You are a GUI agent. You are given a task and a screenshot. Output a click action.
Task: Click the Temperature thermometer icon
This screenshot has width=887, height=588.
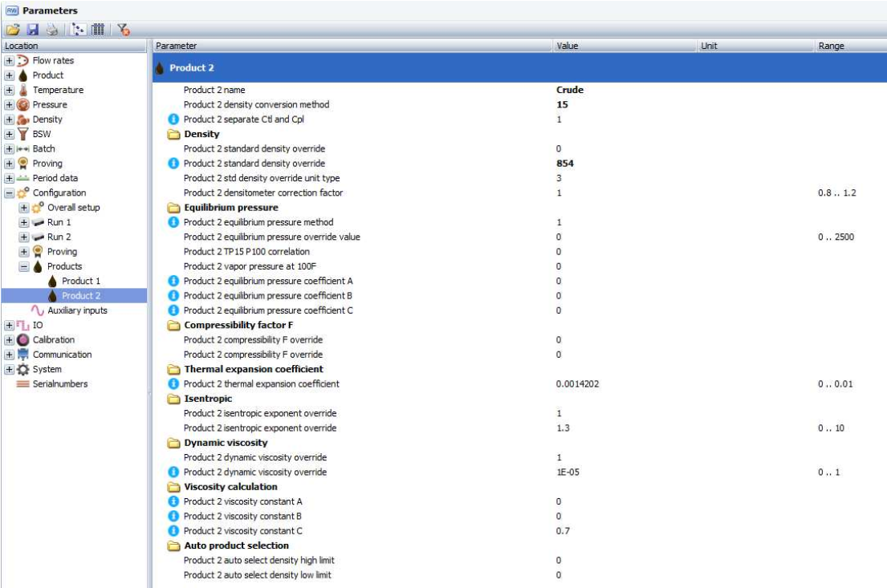22,90
